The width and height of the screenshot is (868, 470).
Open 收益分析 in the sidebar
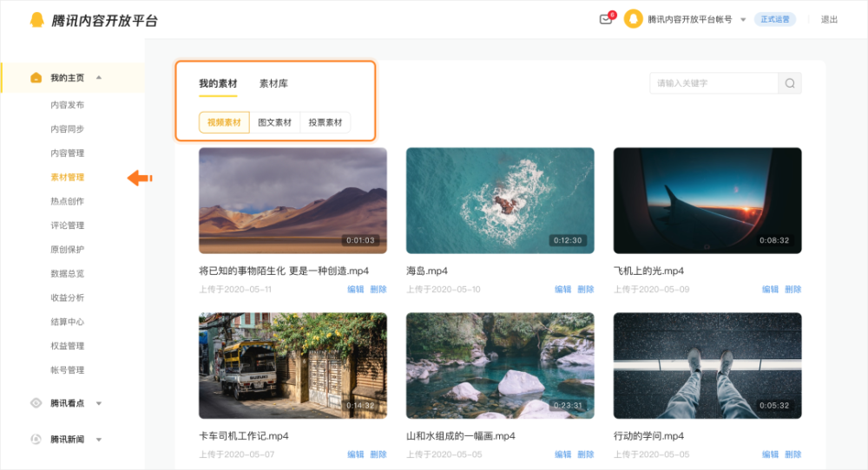[68, 297]
